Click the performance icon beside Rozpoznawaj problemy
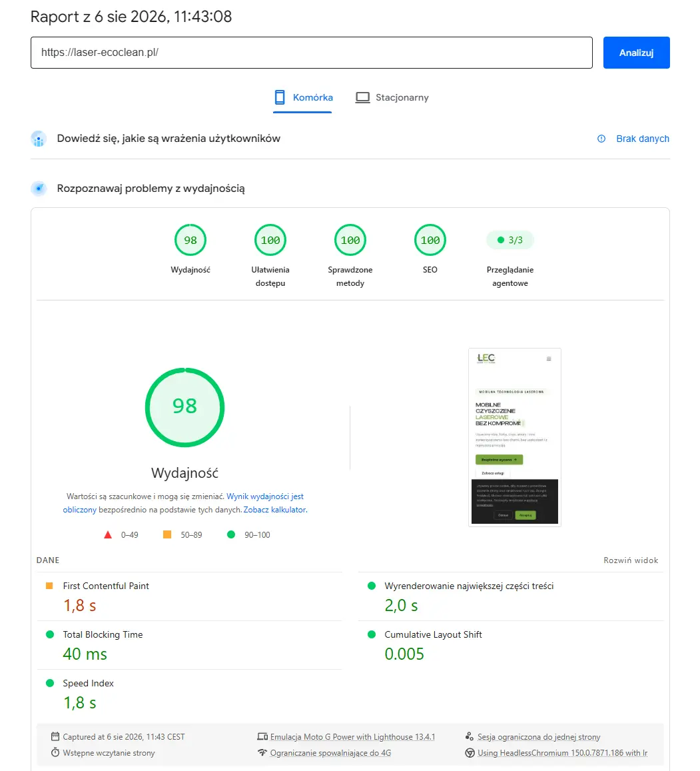Viewport: 700px width, 771px height. [39, 189]
